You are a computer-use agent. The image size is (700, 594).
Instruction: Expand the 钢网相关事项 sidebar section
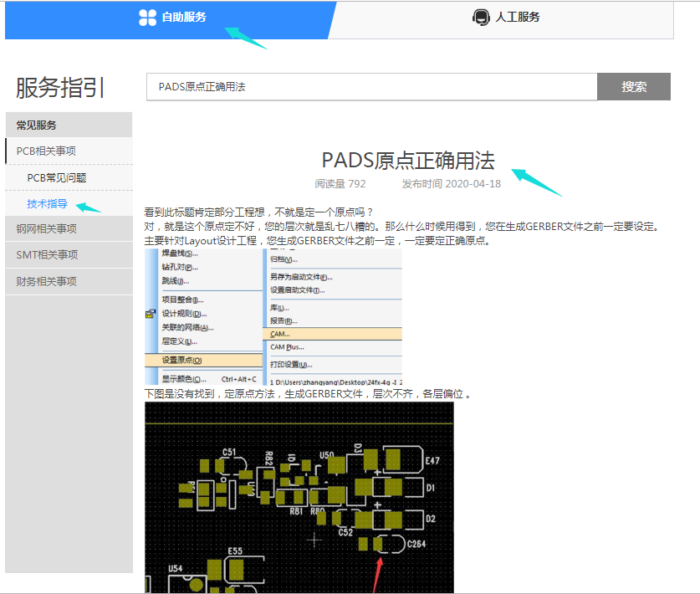(x=47, y=228)
